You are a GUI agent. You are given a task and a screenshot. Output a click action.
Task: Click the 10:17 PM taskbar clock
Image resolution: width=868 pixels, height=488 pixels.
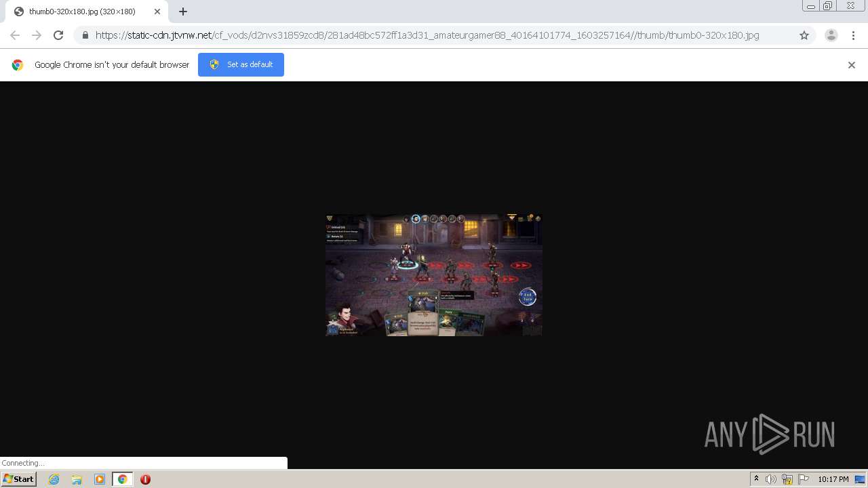click(x=833, y=479)
